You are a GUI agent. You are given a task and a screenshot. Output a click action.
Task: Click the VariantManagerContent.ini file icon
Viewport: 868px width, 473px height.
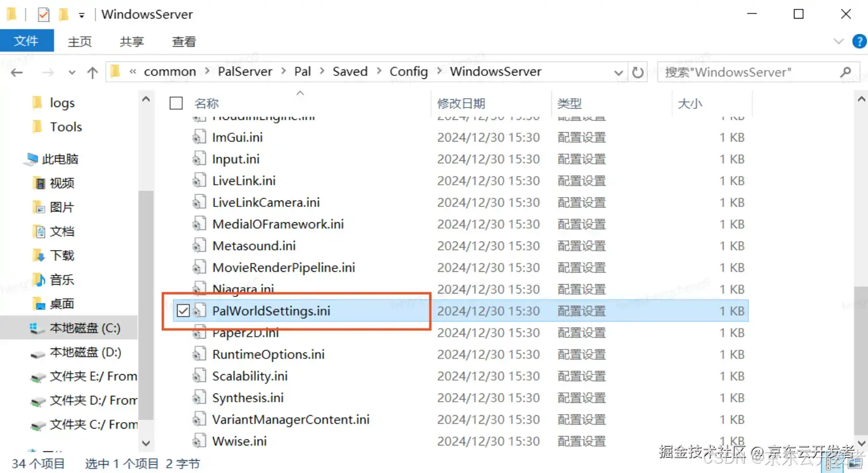click(200, 419)
